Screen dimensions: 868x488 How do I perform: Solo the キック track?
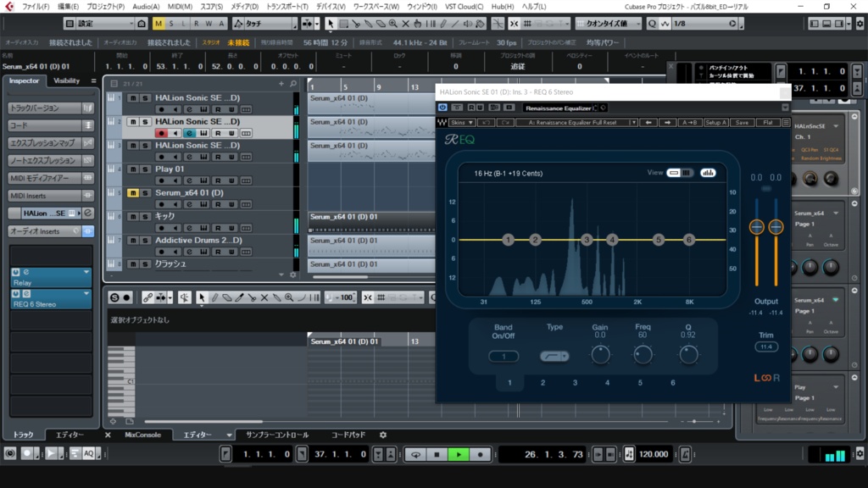[x=145, y=216]
